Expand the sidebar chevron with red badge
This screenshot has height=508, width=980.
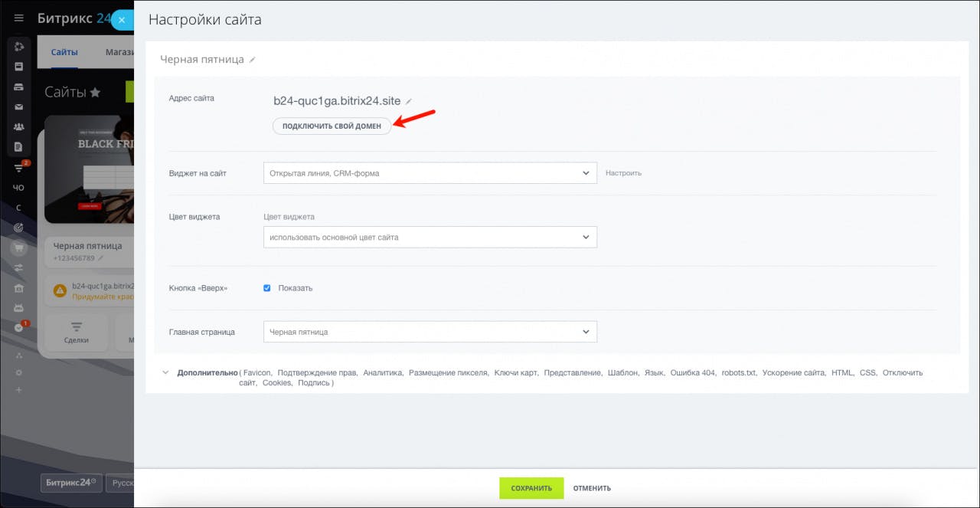pos(19,328)
